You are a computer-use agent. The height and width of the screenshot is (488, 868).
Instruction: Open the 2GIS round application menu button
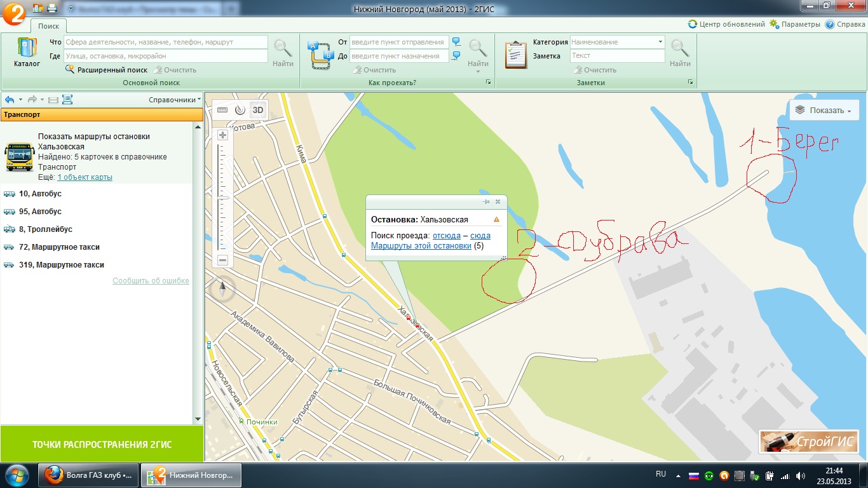coord(14,13)
